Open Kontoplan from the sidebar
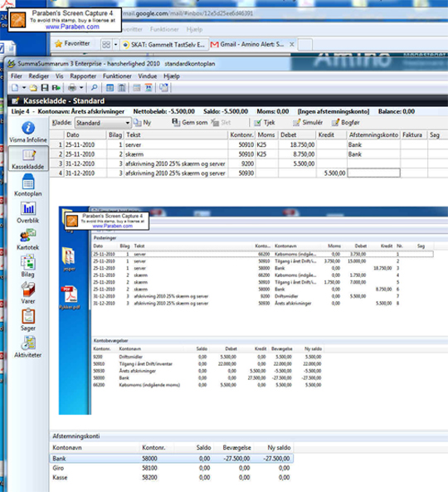448x492 pixels. click(28, 186)
